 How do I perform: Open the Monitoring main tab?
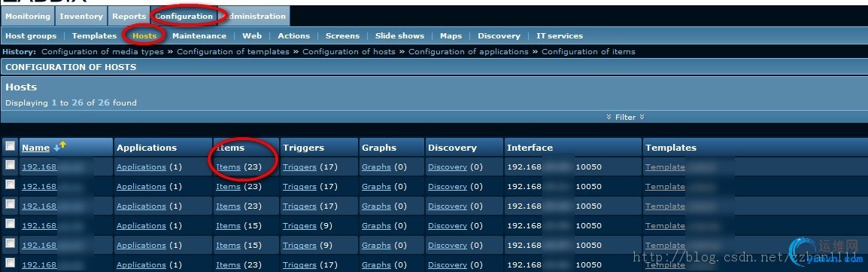[28, 16]
